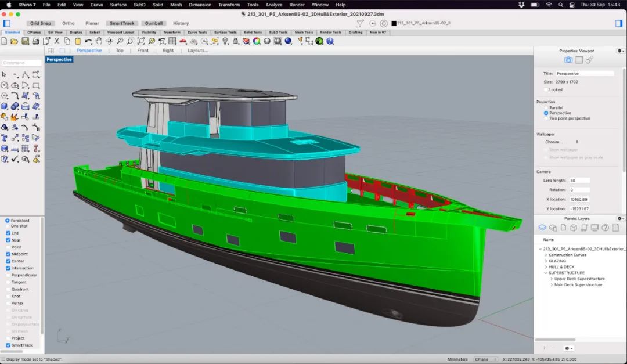Click the Undo arrow icon

(88, 41)
